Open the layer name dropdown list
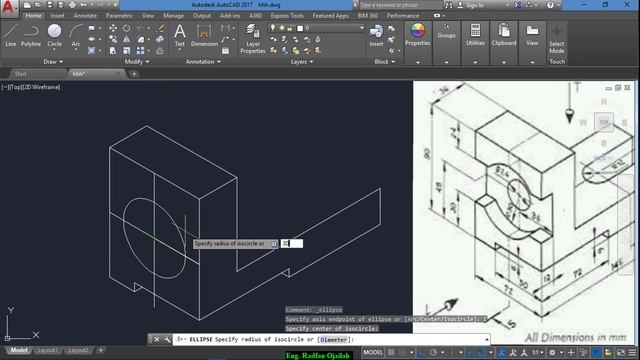This screenshot has width=640, height=360. point(362,28)
